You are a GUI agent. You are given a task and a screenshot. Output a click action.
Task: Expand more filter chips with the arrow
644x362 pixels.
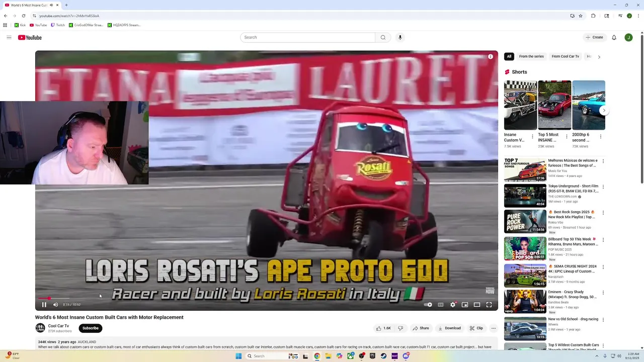pyautogui.click(x=599, y=57)
